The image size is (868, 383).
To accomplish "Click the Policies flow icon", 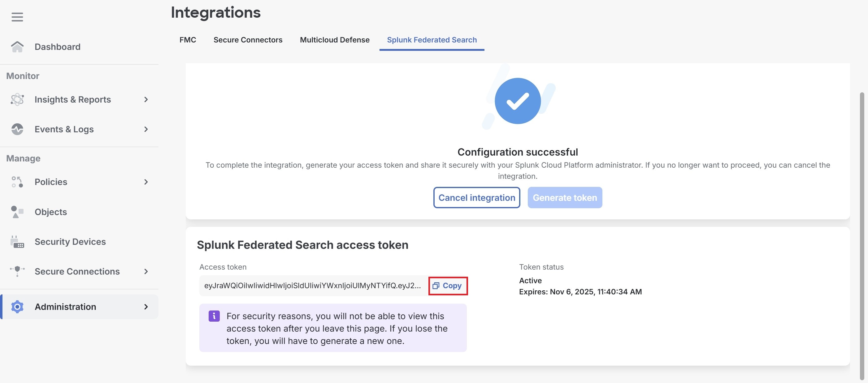I will [17, 182].
